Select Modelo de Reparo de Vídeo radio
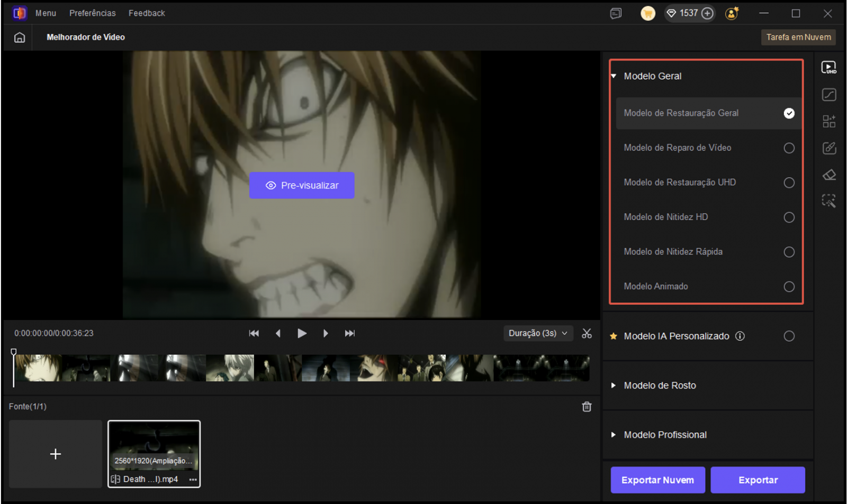Viewport: 847px width, 504px height. 789,148
